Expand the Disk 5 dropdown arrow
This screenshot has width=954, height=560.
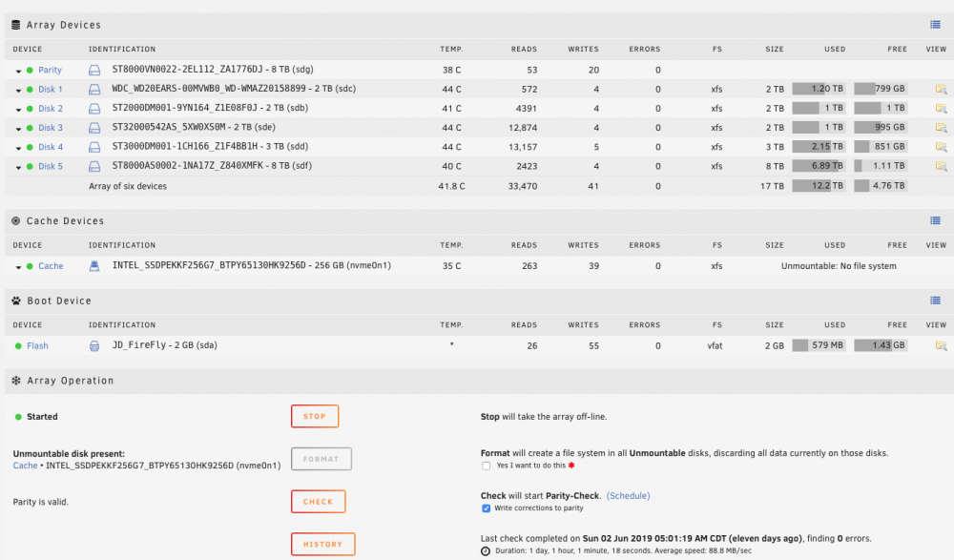(18, 167)
